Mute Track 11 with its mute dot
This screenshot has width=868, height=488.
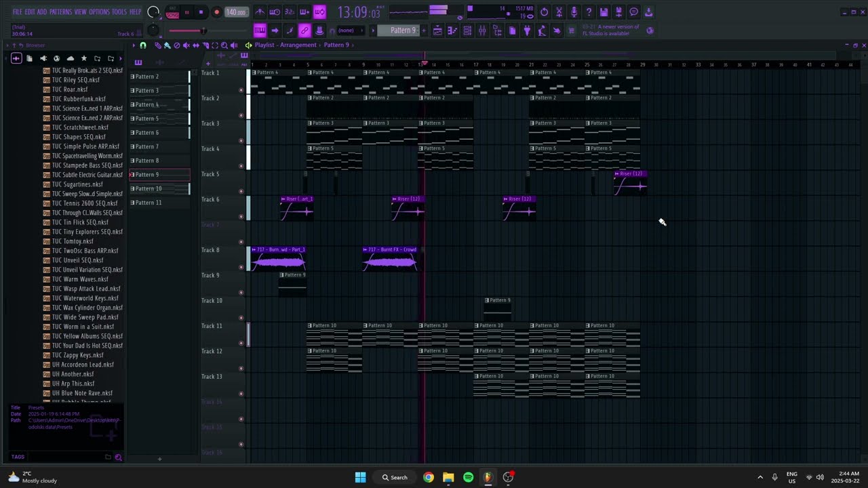click(x=241, y=343)
